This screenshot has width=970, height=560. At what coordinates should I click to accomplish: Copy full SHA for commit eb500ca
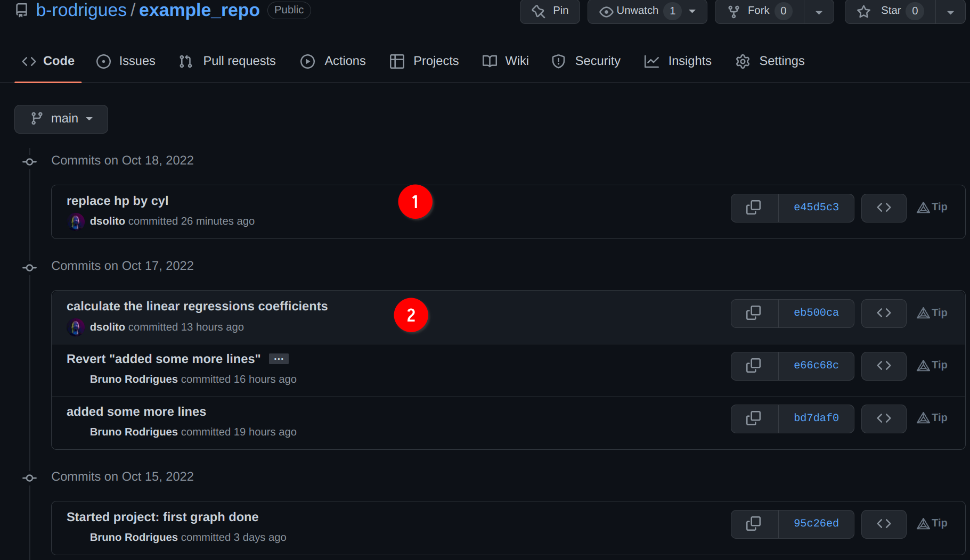754,313
